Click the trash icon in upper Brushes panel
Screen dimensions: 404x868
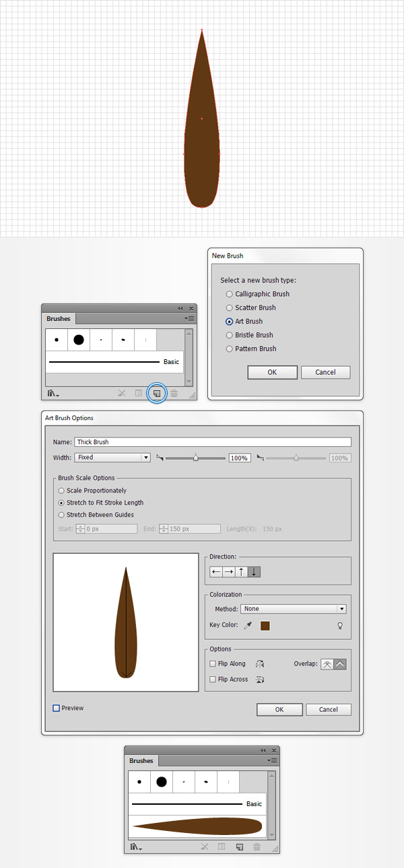pos(174,393)
